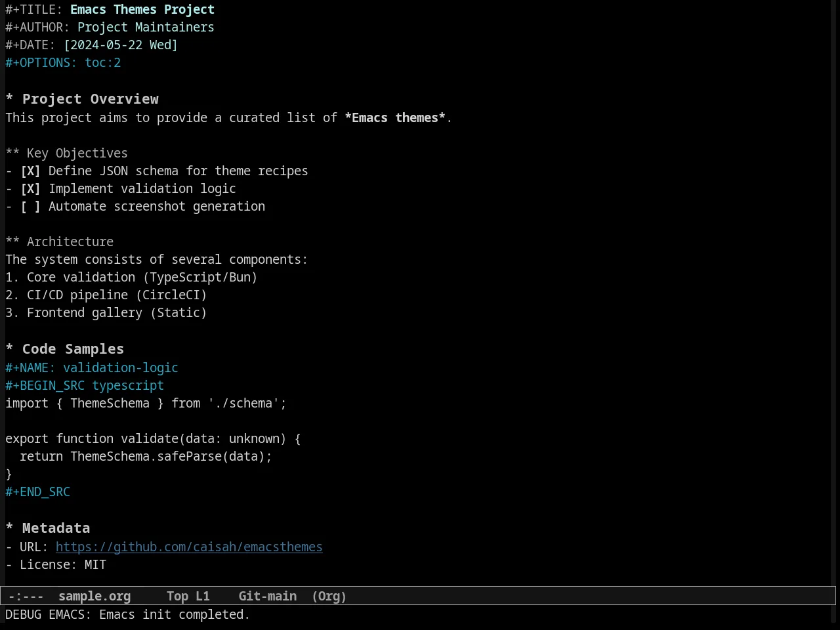This screenshot has width=840, height=630.
Task: Click Git-main in the mode line
Action: (268, 597)
